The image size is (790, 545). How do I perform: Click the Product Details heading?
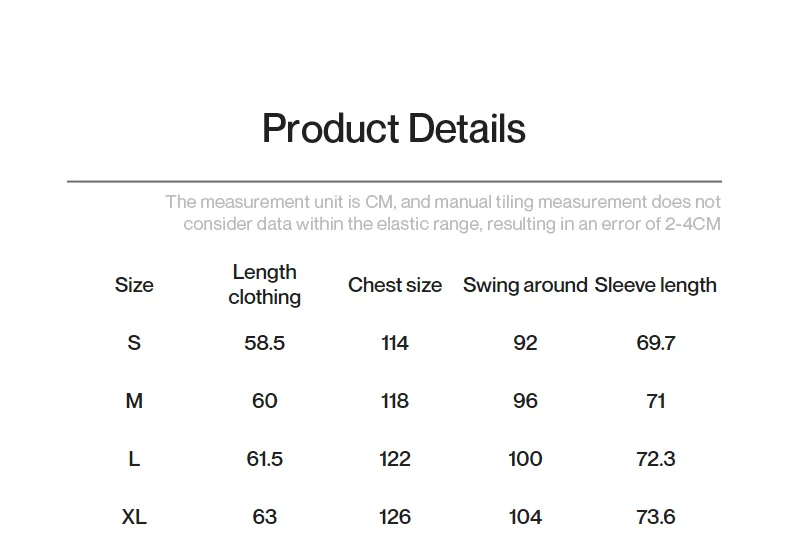click(x=394, y=128)
